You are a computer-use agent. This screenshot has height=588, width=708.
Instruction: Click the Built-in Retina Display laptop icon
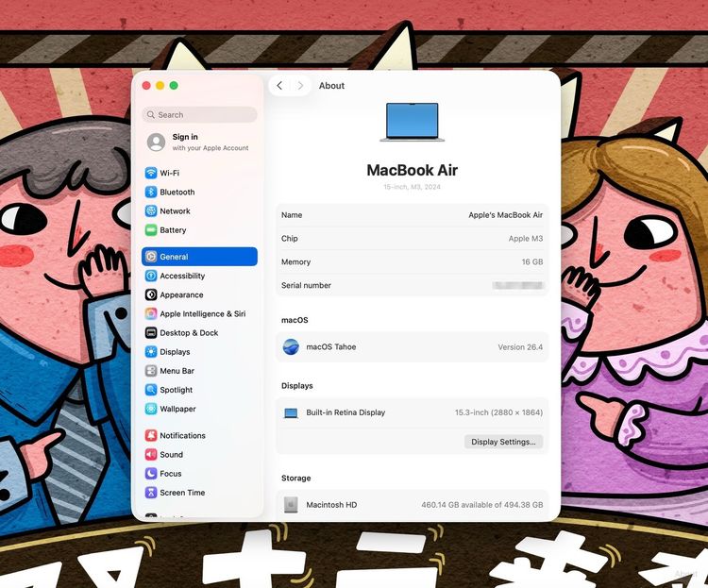(291, 412)
